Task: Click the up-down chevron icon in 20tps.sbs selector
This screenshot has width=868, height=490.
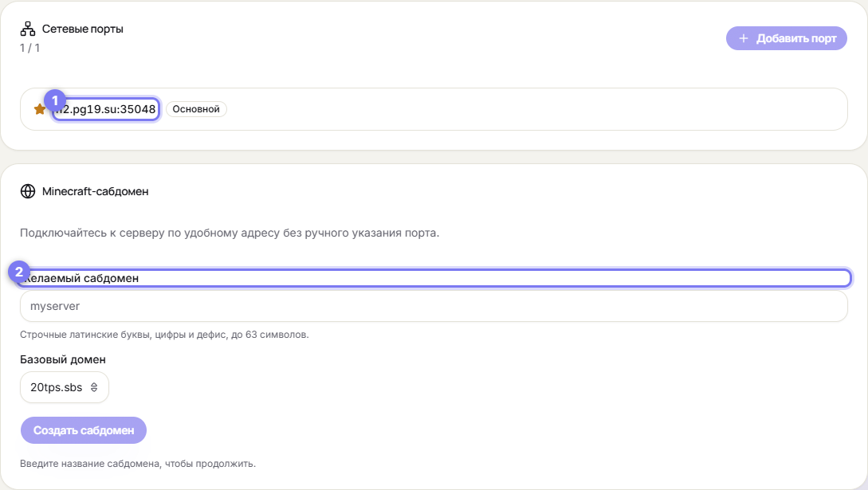Action: click(94, 387)
